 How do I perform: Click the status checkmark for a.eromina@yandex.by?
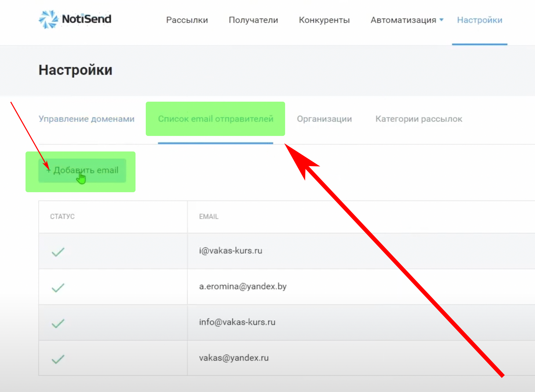click(58, 287)
